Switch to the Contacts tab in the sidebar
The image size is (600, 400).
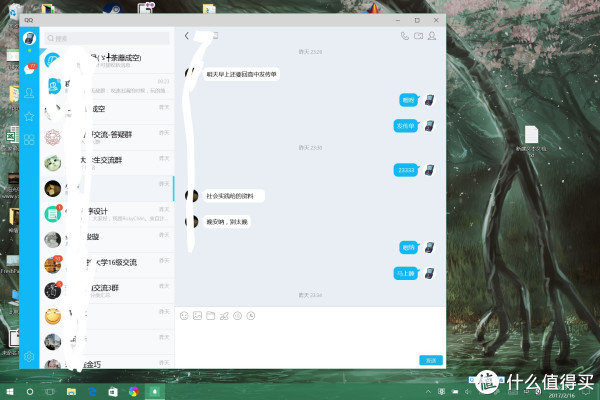(29, 93)
